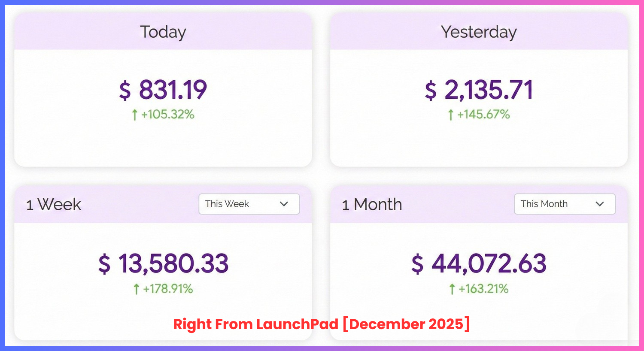644x351 pixels.
Task: Click the 1 Month card title
Action: [x=372, y=205]
